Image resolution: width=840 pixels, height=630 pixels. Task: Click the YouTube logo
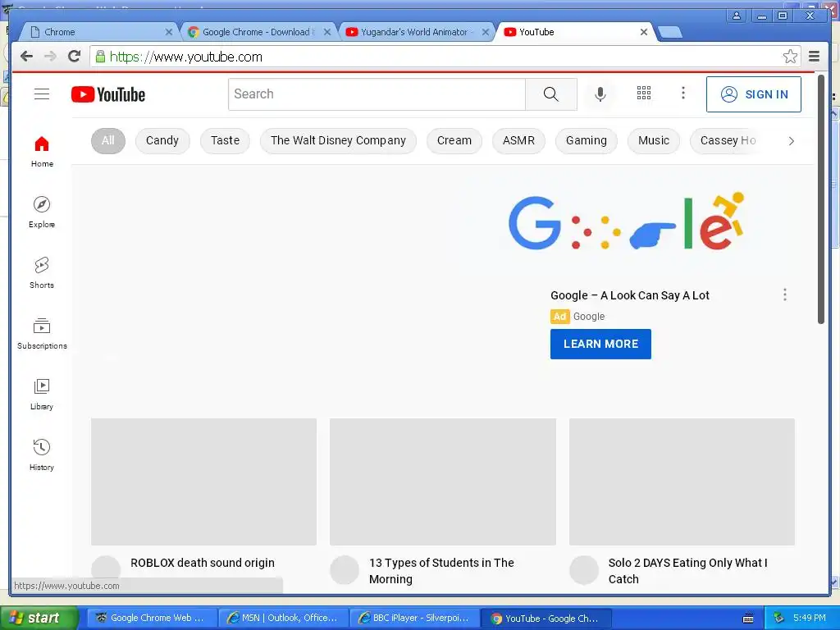click(108, 94)
